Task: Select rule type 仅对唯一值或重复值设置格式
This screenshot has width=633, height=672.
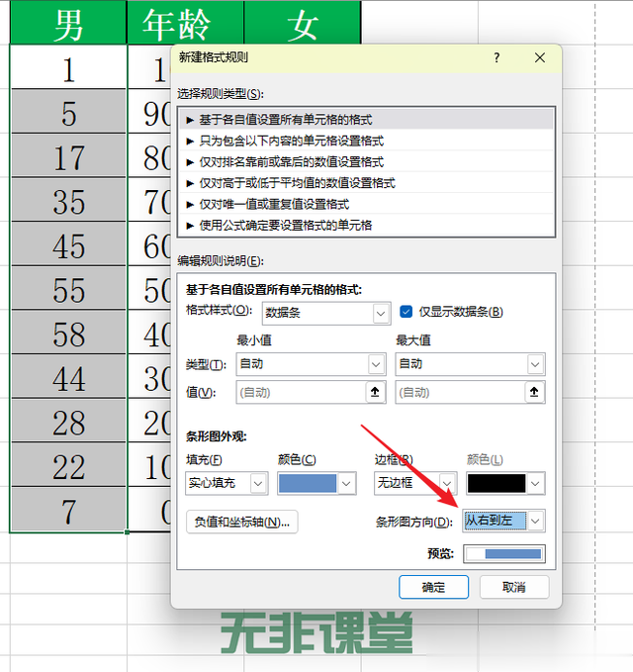Action: (x=367, y=204)
